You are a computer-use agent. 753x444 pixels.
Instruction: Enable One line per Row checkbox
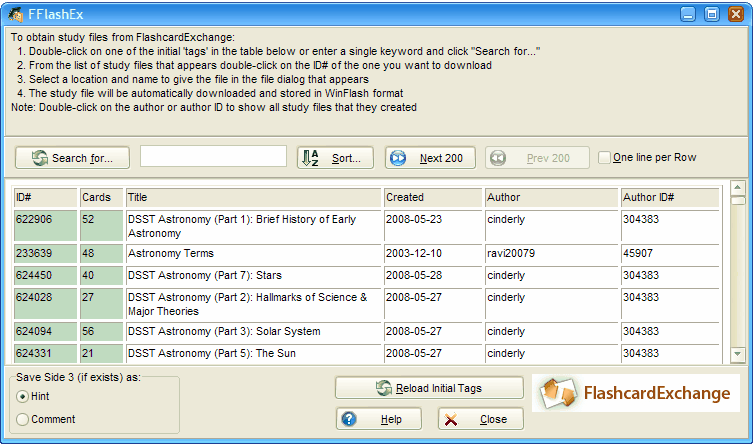point(604,157)
